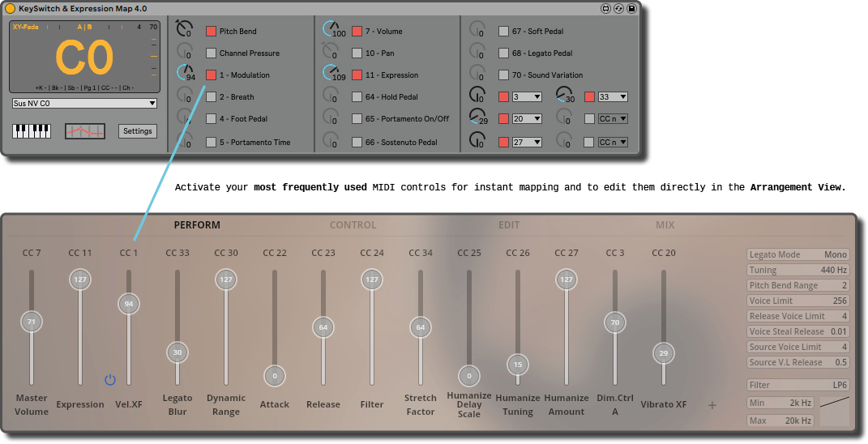Enable the 67 - Soft Pedal checkbox

[x=503, y=31]
